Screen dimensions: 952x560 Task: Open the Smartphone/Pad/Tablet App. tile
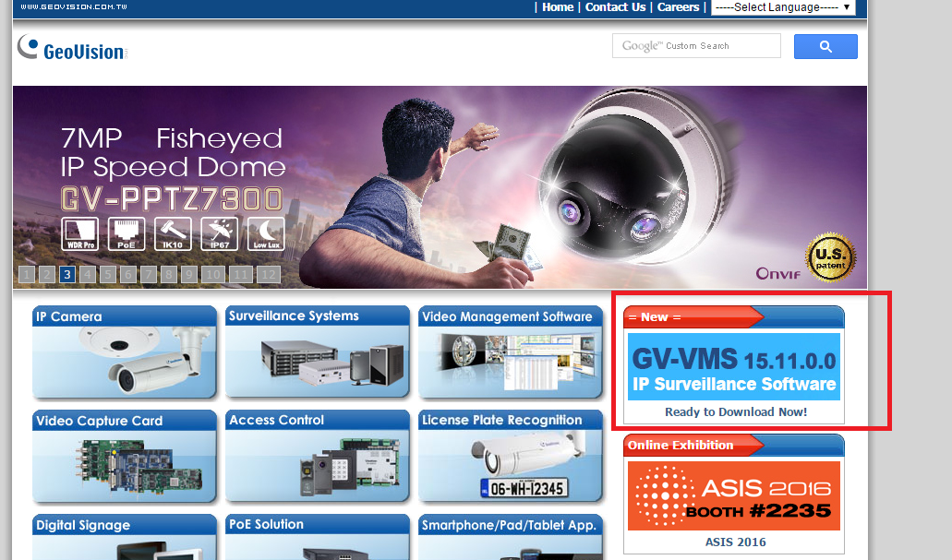pyautogui.click(x=511, y=537)
